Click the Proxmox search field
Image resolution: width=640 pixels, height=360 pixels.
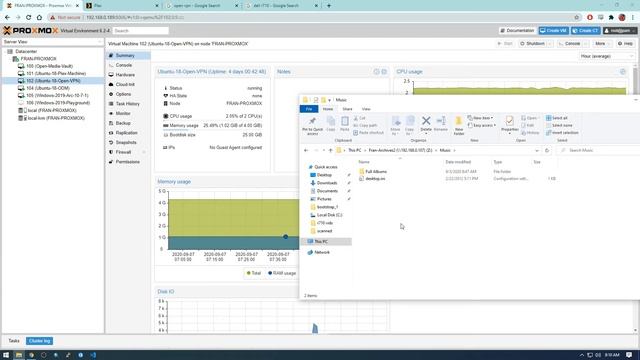coord(140,31)
